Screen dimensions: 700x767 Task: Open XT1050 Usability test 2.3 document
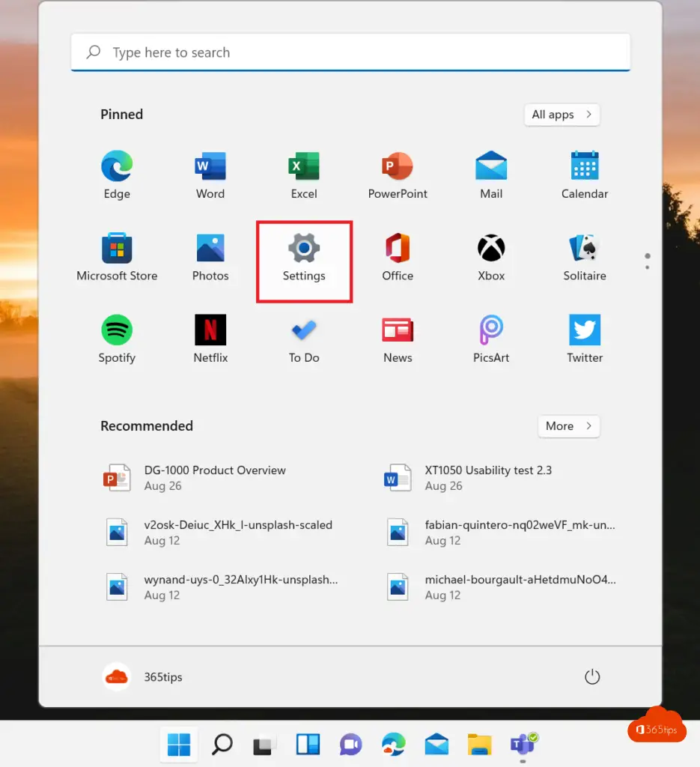point(487,477)
